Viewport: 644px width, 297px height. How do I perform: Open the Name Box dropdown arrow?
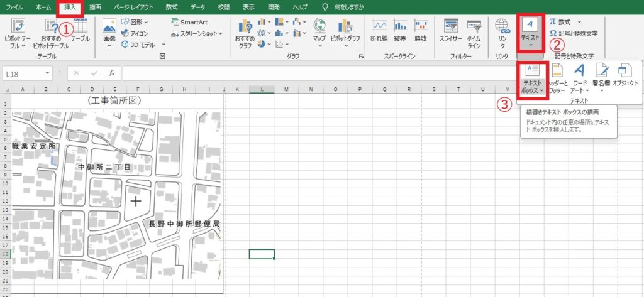(48, 73)
